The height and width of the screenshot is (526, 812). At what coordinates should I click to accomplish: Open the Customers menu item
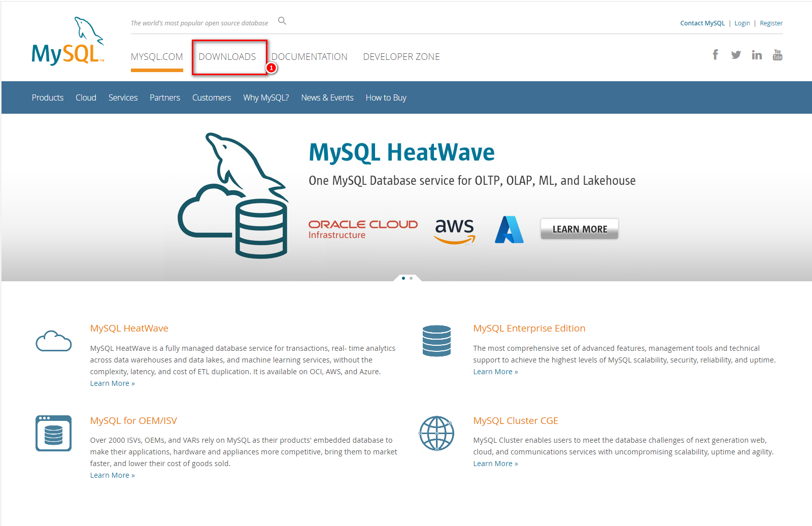[x=212, y=97]
